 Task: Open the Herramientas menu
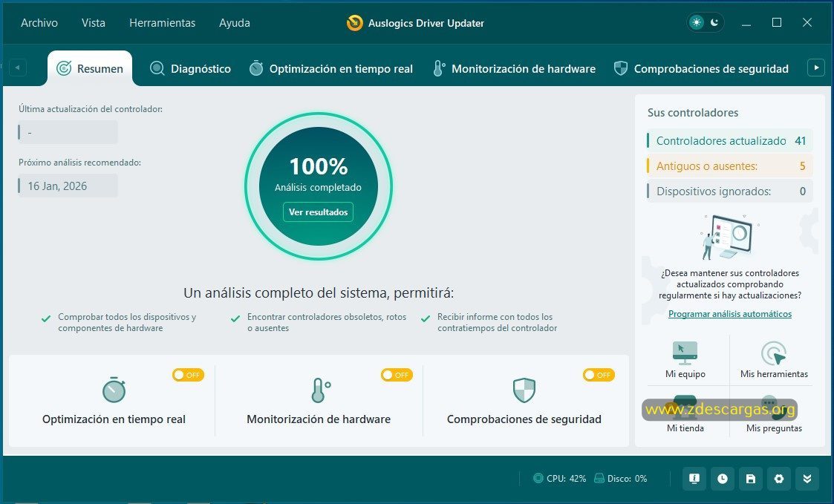pyautogui.click(x=162, y=23)
